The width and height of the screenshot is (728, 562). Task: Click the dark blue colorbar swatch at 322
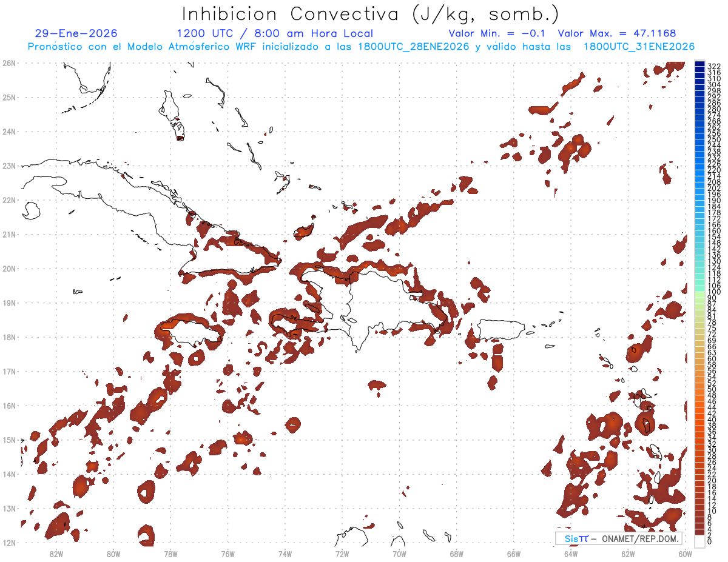[x=699, y=64]
